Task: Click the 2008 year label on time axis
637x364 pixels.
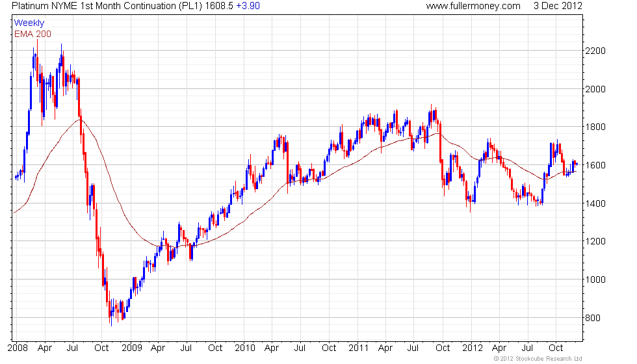Action: (x=18, y=348)
